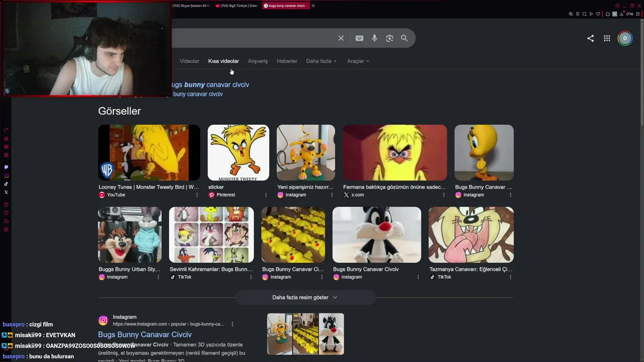Image resolution: width=644 pixels, height=362 pixels.
Task: Open more options for Looney Tunes YouTube result
Action: coord(197,195)
